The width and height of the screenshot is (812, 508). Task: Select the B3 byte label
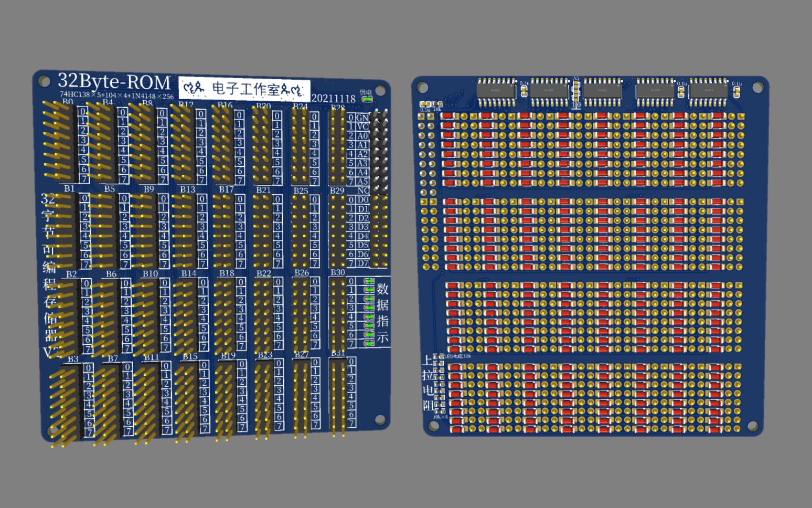pyautogui.click(x=73, y=359)
